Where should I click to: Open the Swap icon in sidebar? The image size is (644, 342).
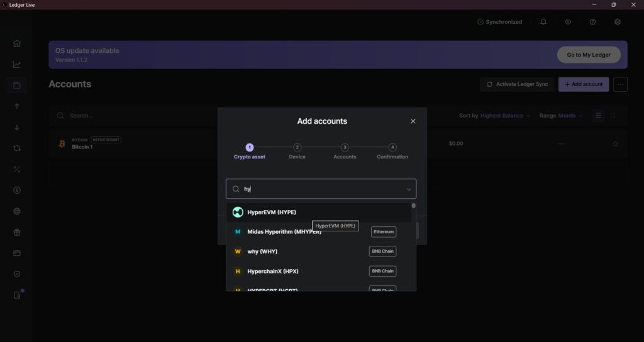pos(17,148)
